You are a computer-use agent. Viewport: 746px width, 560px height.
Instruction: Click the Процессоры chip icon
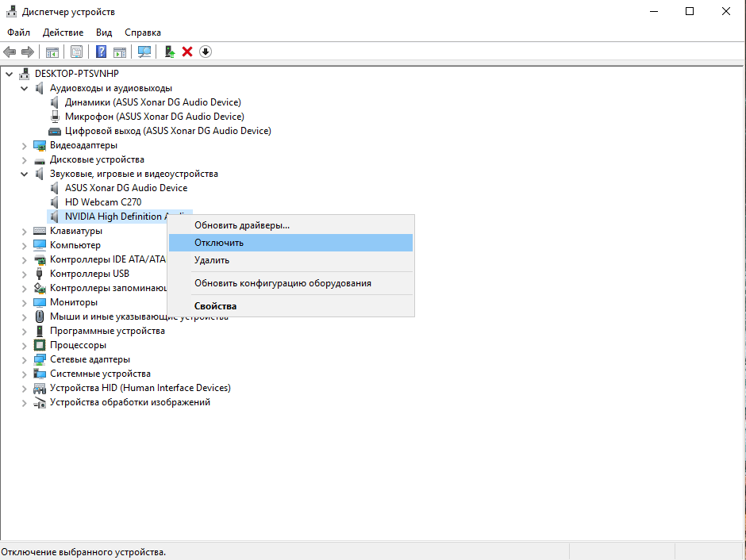[x=40, y=345]
